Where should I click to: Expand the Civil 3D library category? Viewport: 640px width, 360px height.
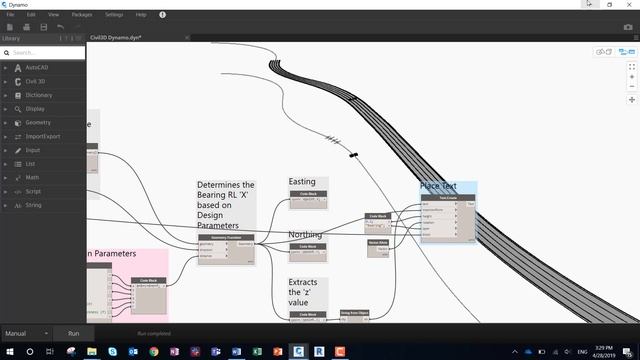[5, 82]
